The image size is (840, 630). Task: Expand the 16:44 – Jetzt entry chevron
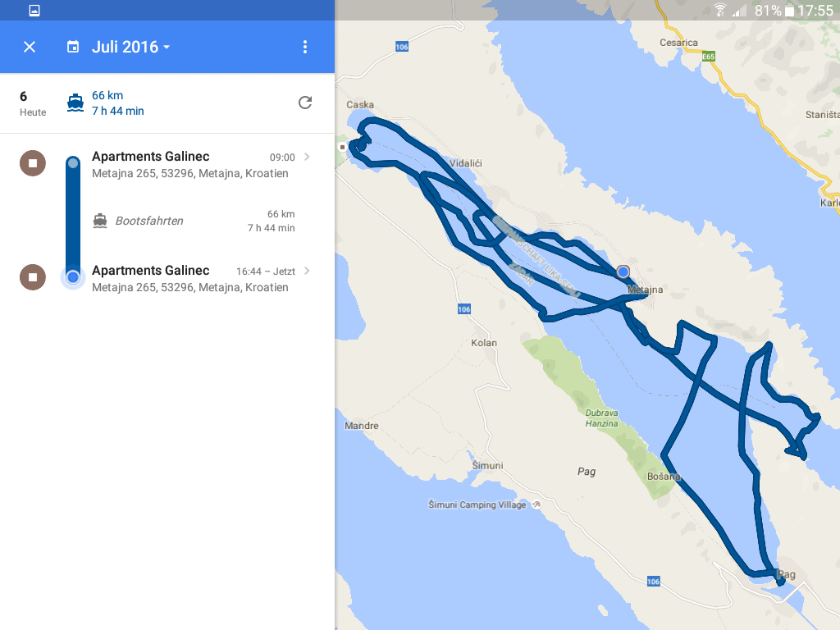[x=307, y=271]
